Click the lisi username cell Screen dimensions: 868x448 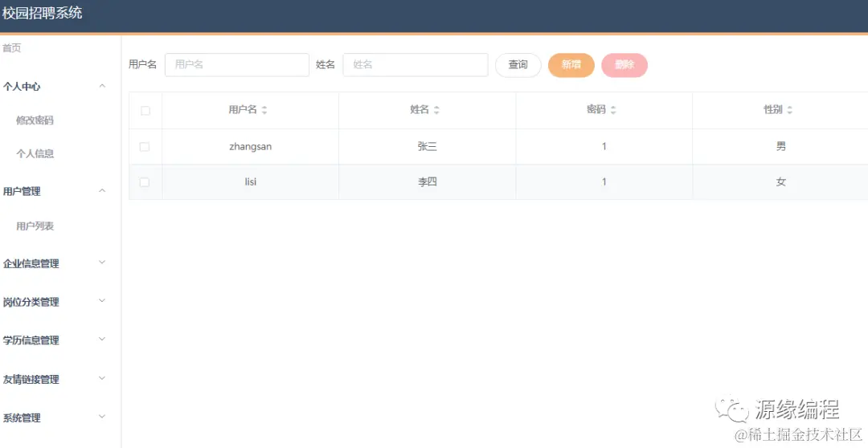[x=250, y=182]
